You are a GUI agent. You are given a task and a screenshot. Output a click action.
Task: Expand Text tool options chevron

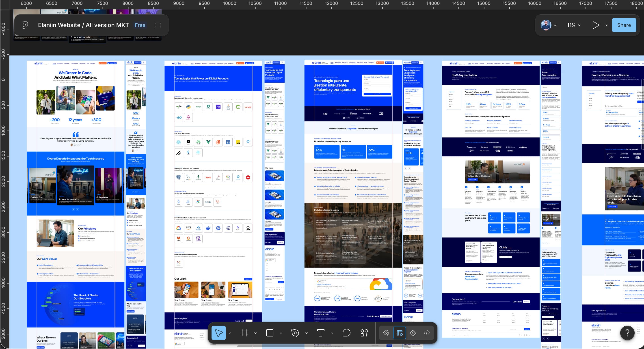pyautogui.click(x=332, y=333)
